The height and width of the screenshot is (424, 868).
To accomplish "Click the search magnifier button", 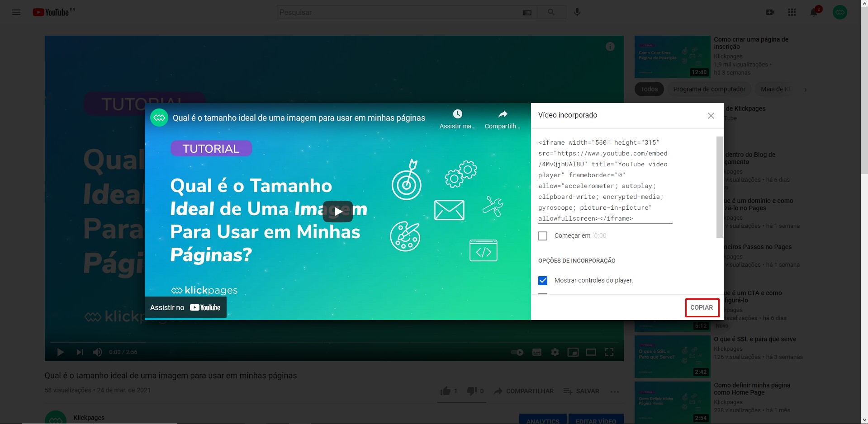I will click(551, 12).
